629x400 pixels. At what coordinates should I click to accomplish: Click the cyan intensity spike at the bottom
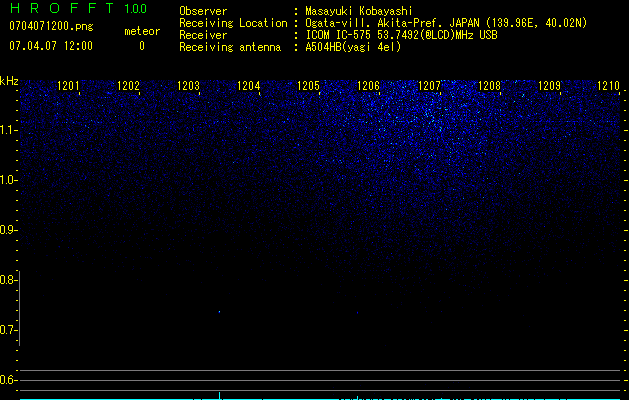click(x=219, y=395)
